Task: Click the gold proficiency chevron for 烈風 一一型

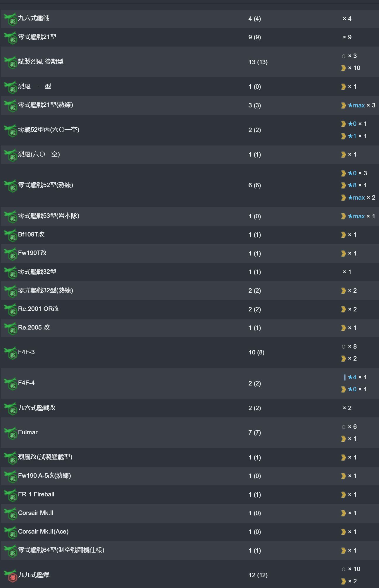Action: pyautogui.click(x=343, y=87)
